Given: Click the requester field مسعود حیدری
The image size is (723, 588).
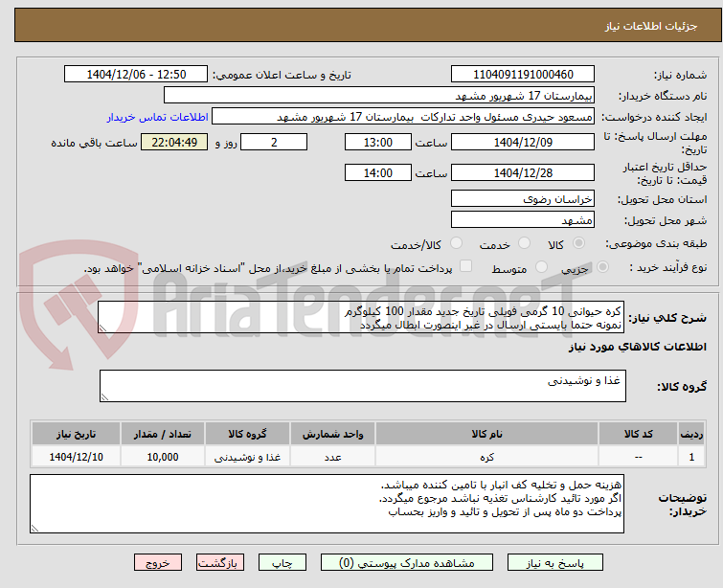Looking at the screenshot, I should [403, 117].
